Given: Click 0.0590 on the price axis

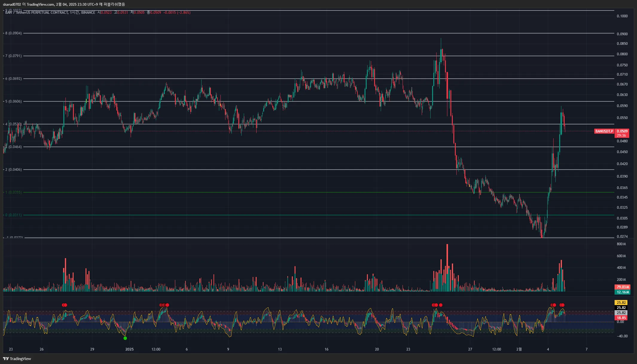Looking at the screenshot, I should pos(622,106).
